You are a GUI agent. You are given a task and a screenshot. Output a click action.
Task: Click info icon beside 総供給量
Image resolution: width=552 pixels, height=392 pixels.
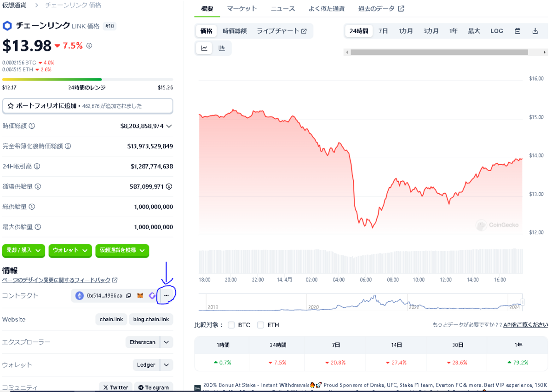point(32,207)
